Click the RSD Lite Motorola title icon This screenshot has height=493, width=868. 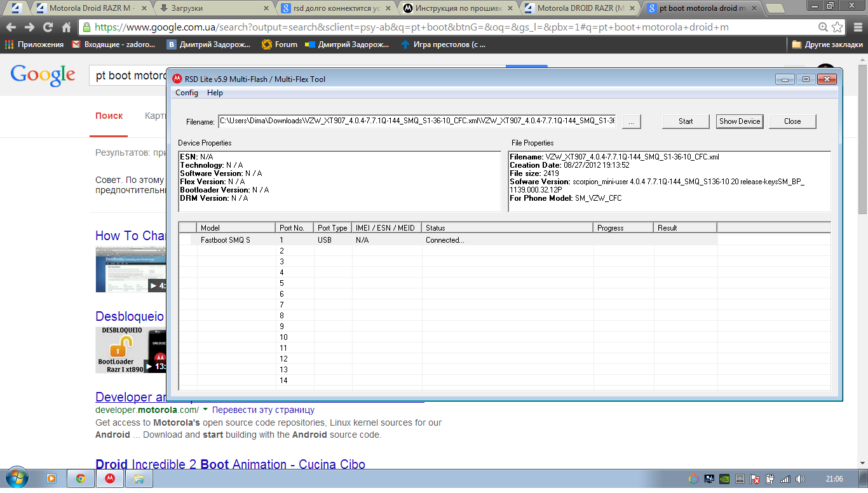click(177, 79)
